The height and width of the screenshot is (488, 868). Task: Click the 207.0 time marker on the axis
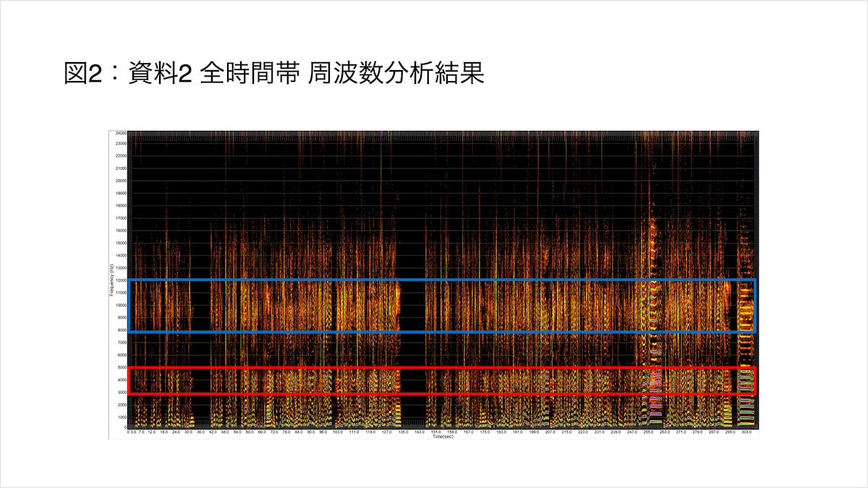click(550, 432)
